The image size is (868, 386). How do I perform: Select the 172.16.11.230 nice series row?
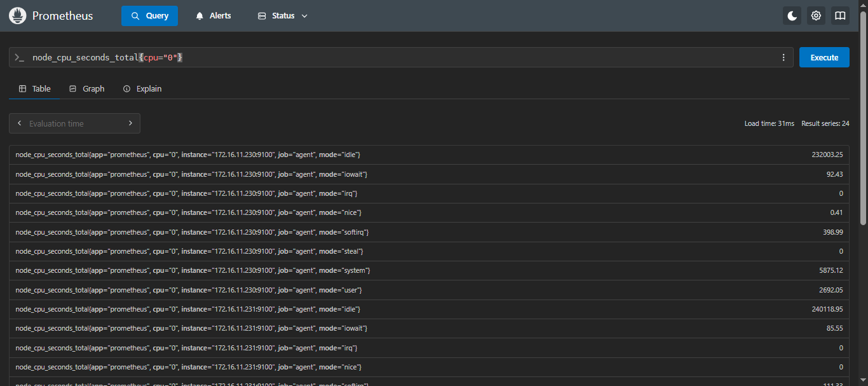pyautogui.click(x=429, y=212)
